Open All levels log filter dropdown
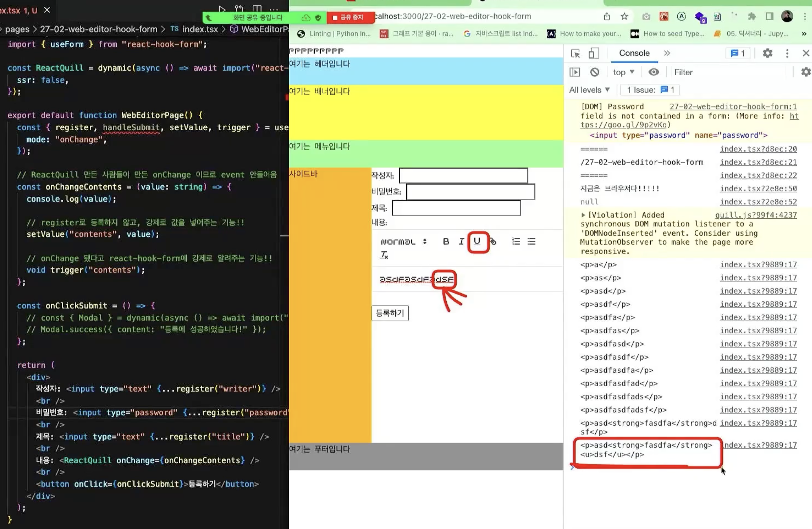Viewport: 812px width, 529px height. coord(589,90)
